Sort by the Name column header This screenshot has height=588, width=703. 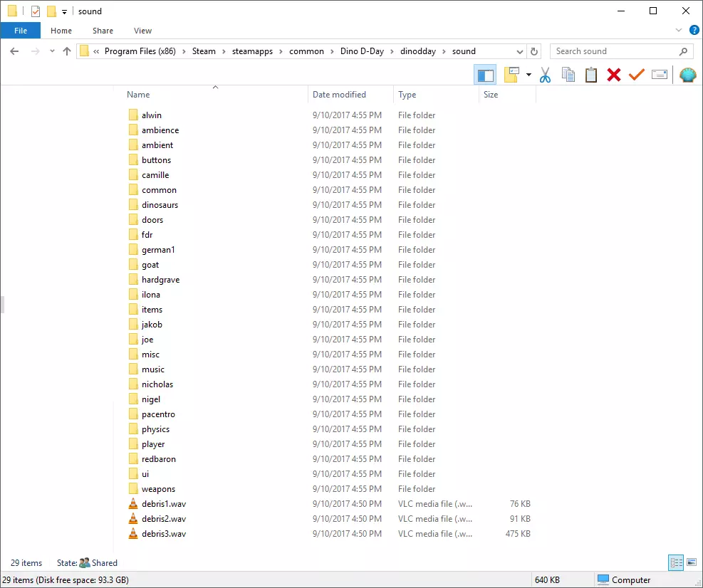click(138, 95)
